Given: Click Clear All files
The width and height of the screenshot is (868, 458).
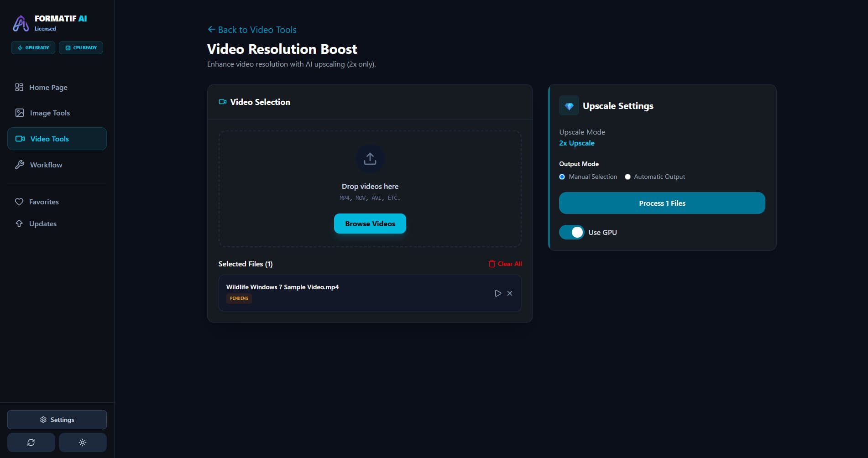Looking at the screenshot, I should (505, 264).
